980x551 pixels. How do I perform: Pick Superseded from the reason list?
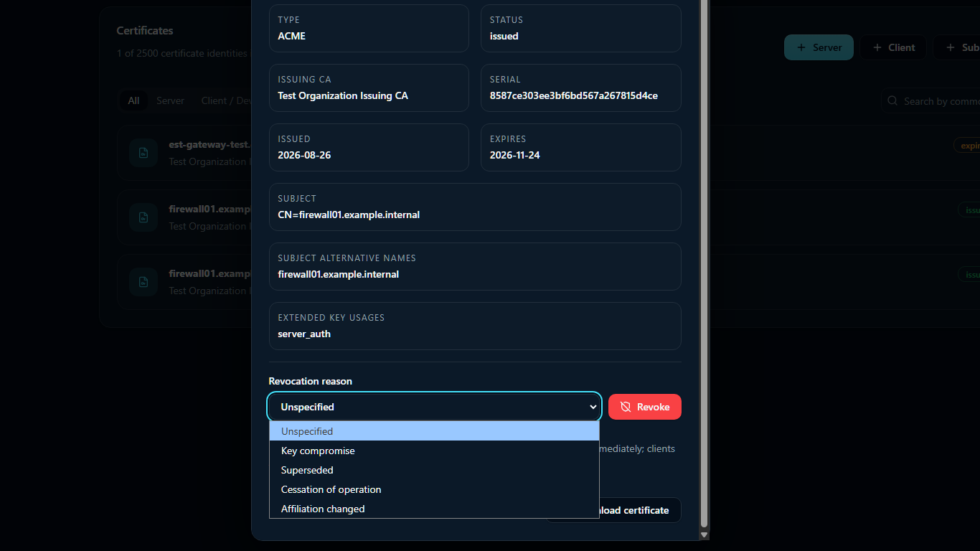[x=434, y=470]
